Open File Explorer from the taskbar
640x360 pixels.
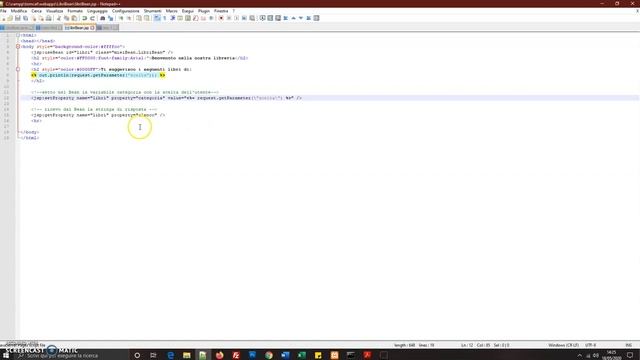point(187,356)
